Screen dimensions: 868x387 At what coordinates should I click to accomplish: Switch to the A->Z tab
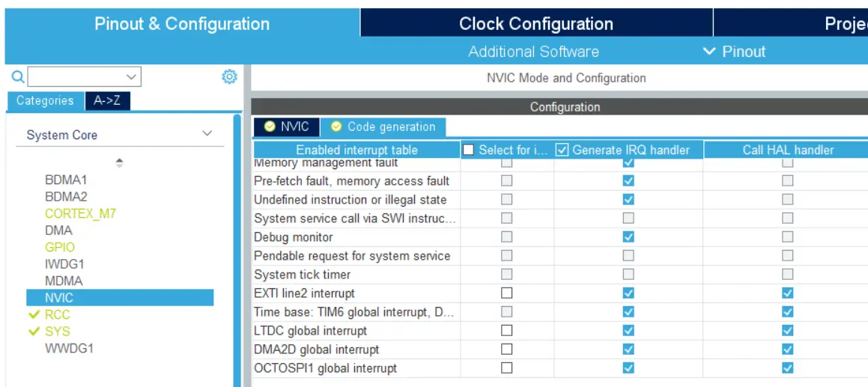(107, 100)
